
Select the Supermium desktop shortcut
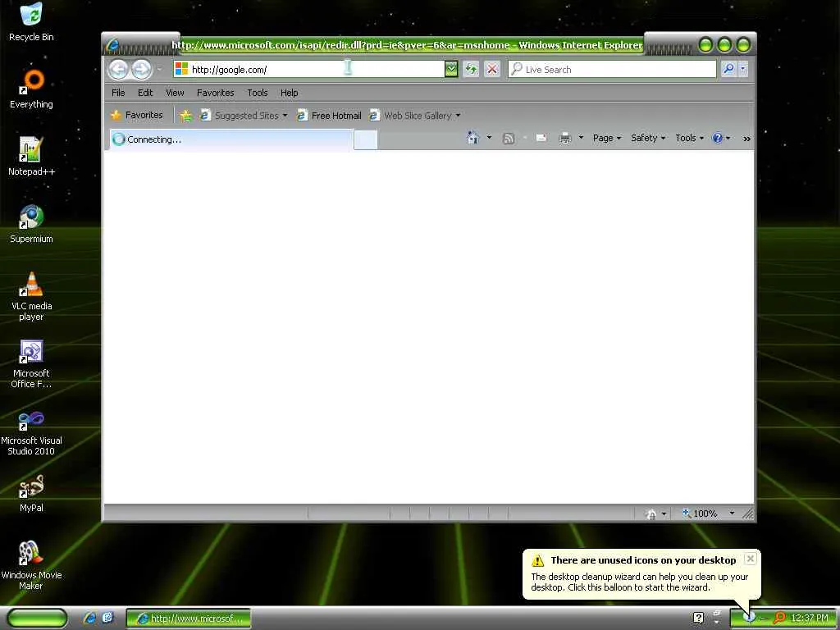31,224
